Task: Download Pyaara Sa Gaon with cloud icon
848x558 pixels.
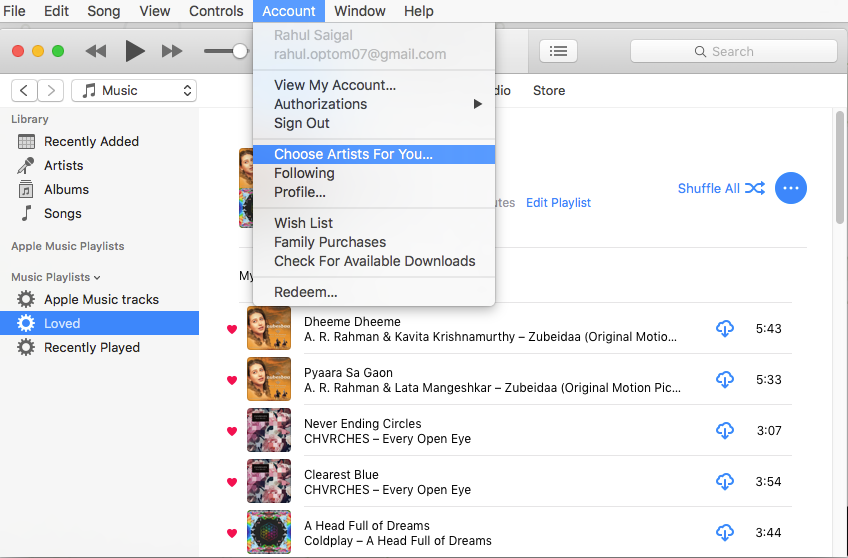Action: (725, 380)
